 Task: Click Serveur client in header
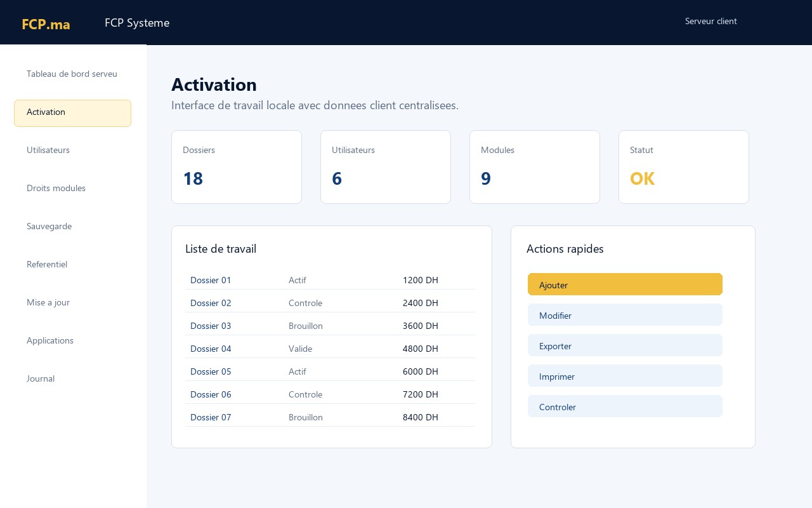tap(711, 22)
